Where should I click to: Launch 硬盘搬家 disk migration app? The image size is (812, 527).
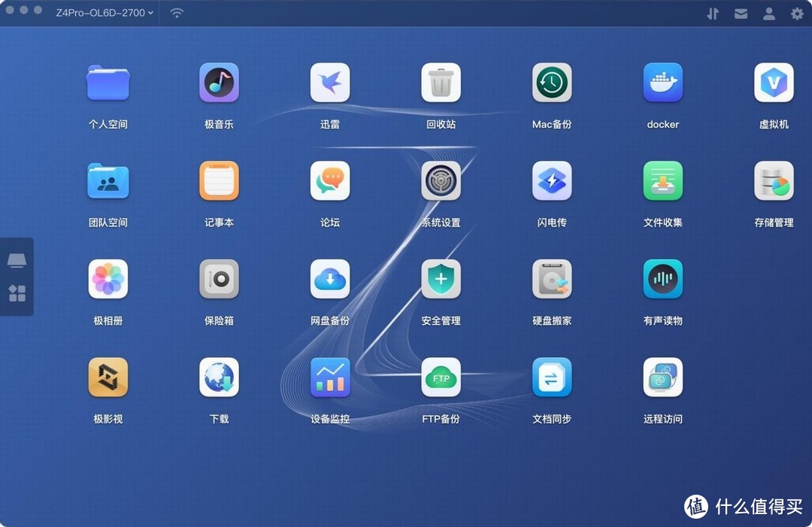coord(552,280)
